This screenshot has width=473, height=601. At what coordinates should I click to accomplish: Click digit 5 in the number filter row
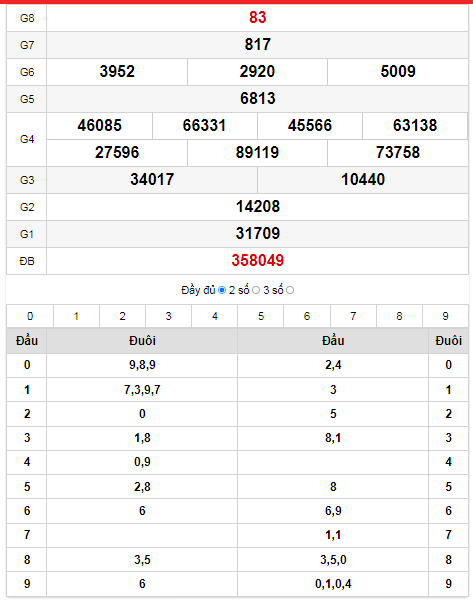pos(261,316)
